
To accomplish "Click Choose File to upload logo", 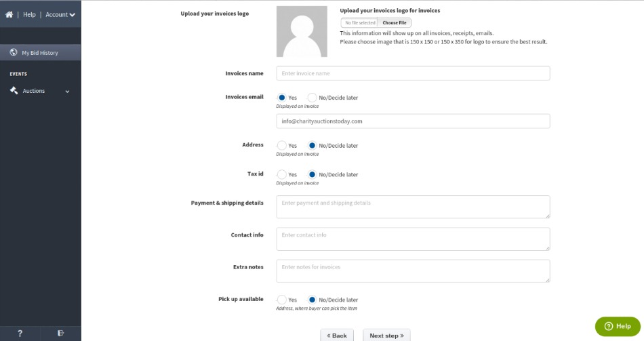I will tap(394, 22).
